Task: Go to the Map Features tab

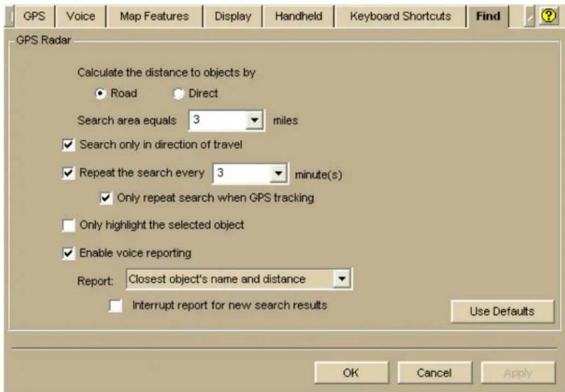Action: click(154, 16)
